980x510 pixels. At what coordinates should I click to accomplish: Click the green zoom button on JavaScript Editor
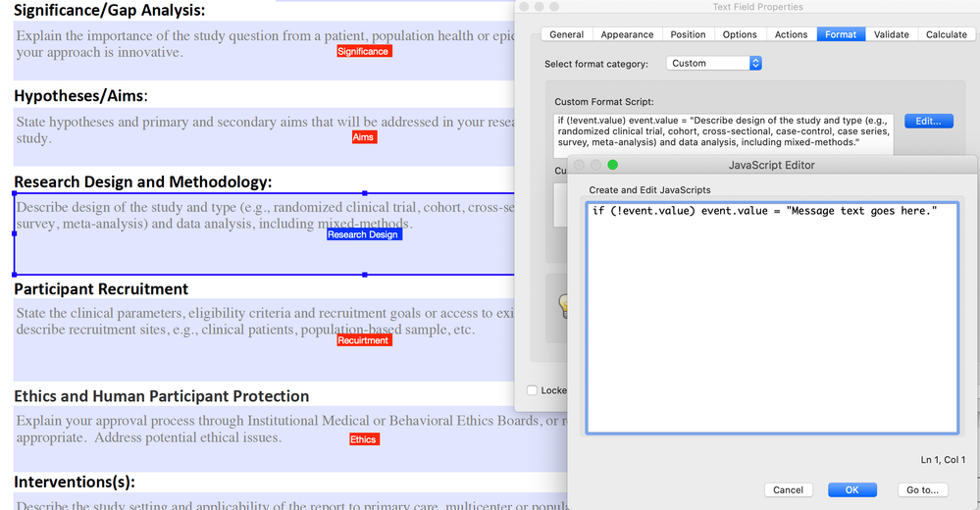(612, 165)
